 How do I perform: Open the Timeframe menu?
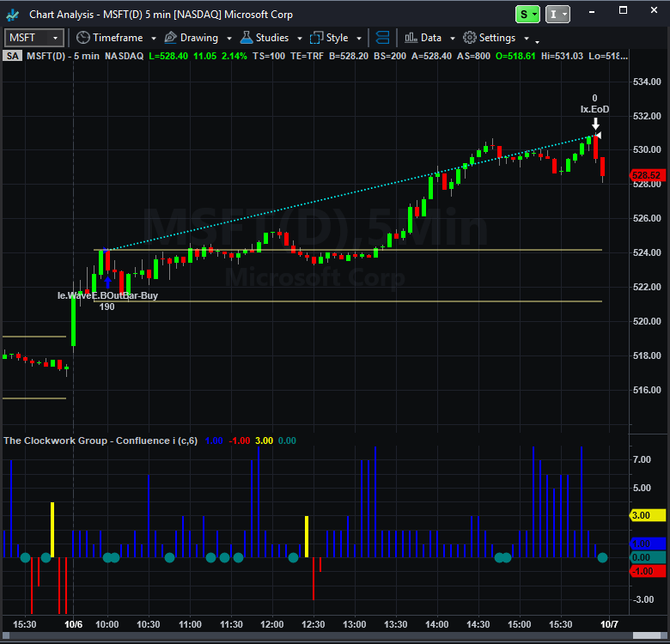(116, 38)
